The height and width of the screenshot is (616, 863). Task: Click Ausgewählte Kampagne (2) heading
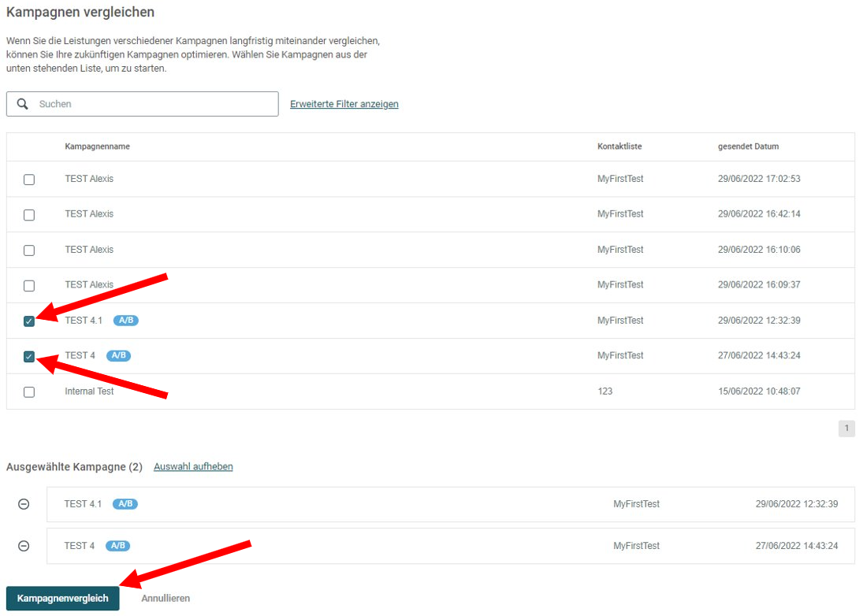(74, 467)
